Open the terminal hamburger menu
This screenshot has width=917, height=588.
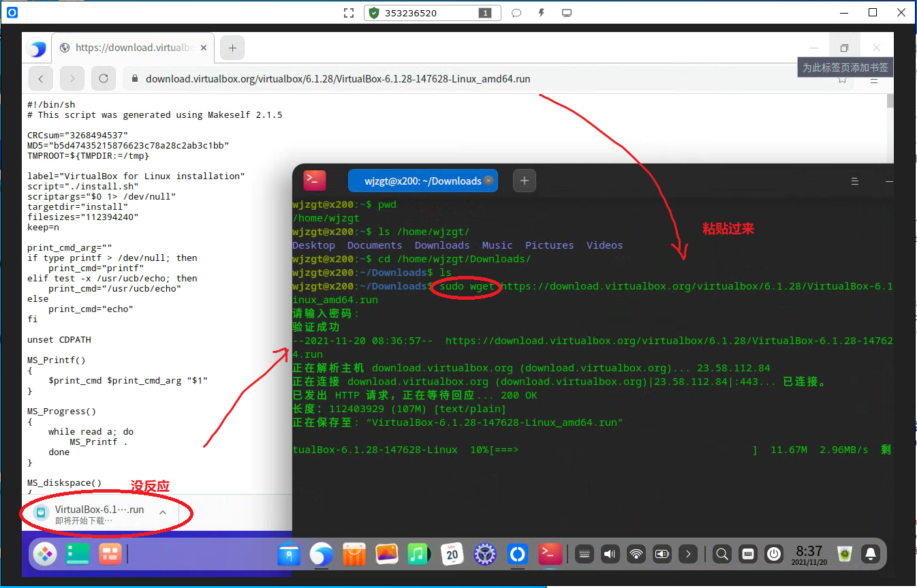coord(855,181)
